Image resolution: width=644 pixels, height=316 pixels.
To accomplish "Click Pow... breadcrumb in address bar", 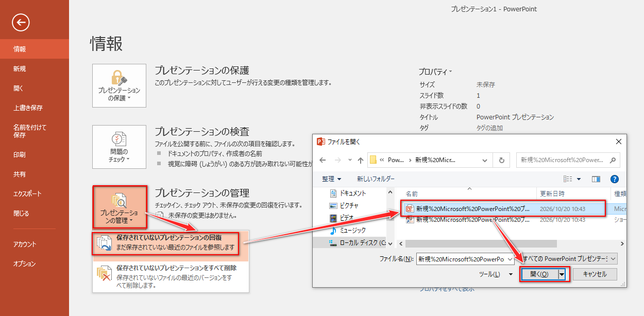I will [396, 160].
